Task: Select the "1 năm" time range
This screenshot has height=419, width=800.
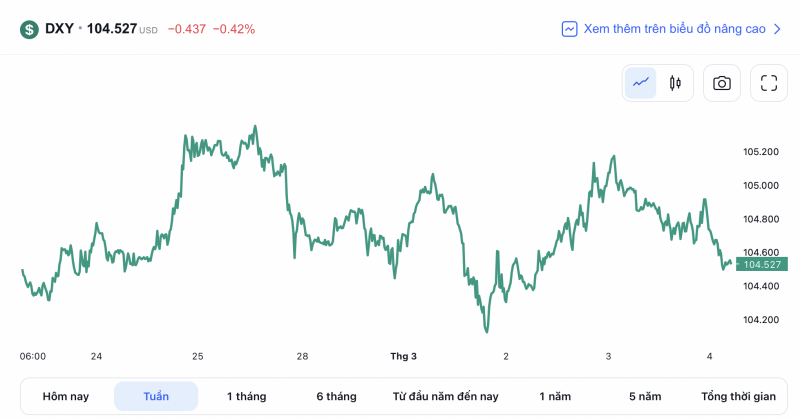Action: click(555, 397)
